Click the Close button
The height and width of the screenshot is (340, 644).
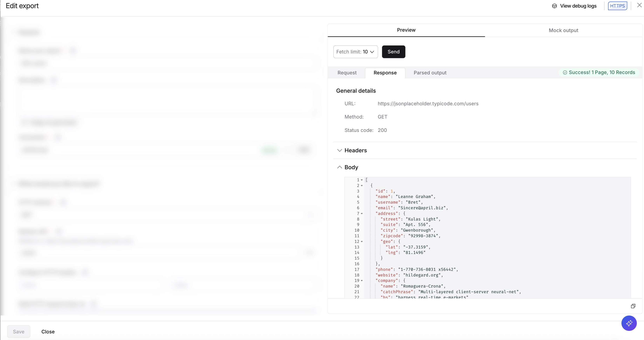point(48,331)
